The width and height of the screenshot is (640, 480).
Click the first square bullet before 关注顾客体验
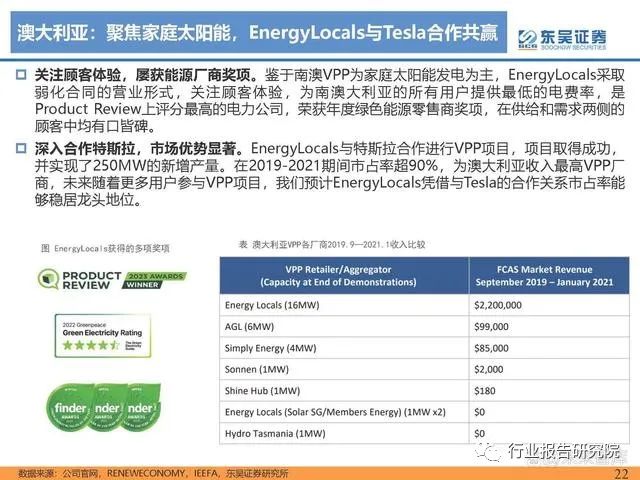(x=21, y=75)
